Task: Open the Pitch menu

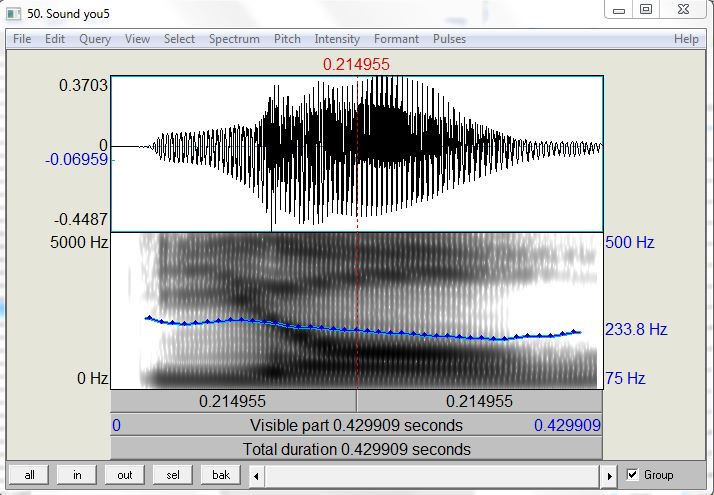Action: pyautogui.click(x=287, y=39)
